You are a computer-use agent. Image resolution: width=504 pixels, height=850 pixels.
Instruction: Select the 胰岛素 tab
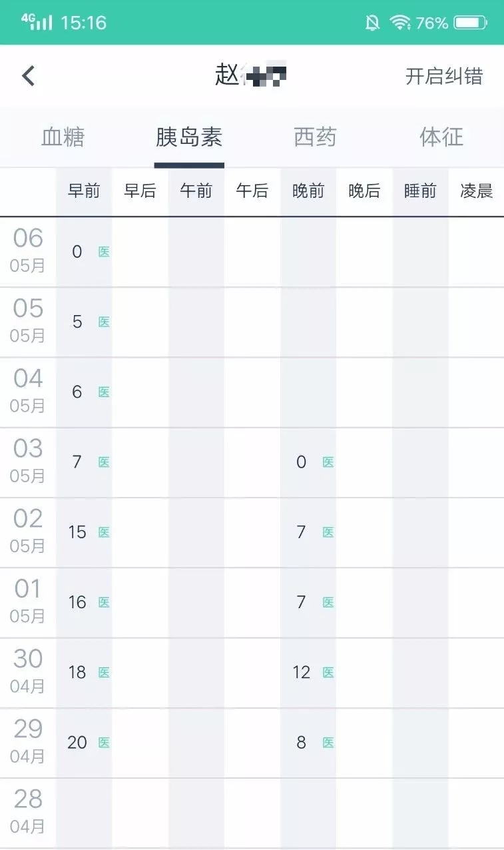(x=189, y=137)
